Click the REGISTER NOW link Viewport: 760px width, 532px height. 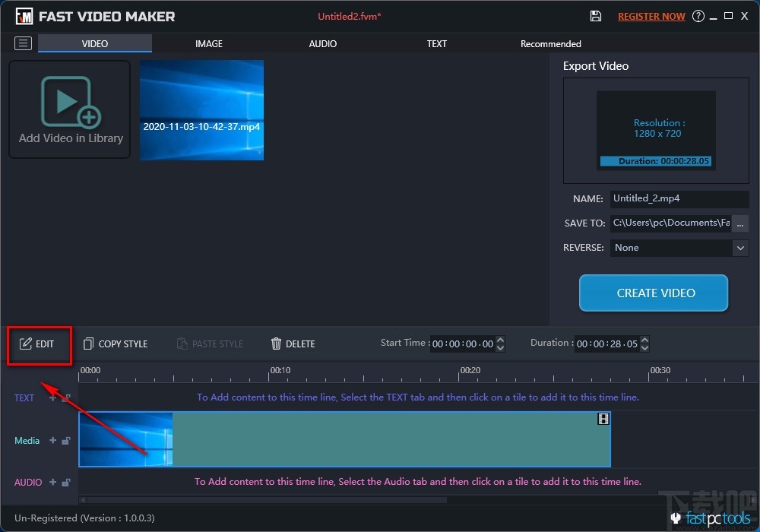coord(651,17)
